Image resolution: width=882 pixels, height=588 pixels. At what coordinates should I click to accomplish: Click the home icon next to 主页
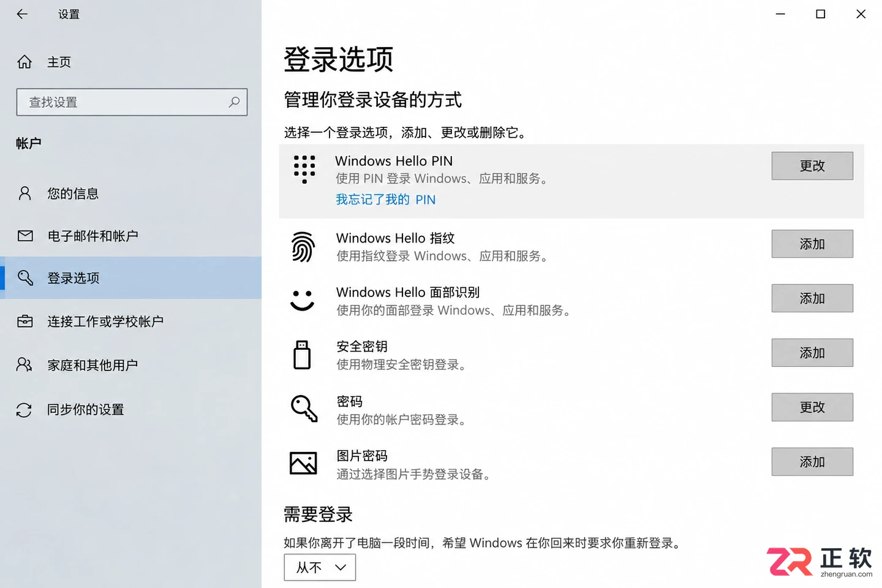tap(24, 62)
